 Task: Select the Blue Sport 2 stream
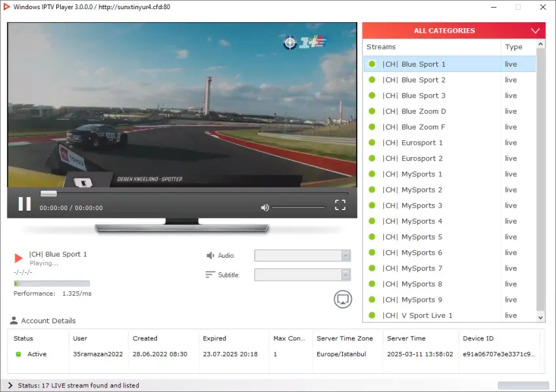[449, 80]
